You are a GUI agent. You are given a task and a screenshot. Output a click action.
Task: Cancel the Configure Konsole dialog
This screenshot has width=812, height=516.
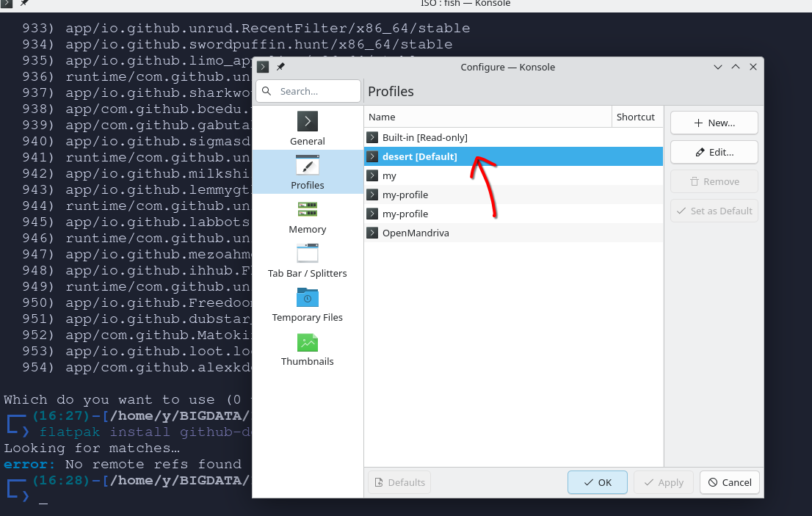click(x=730, y=482)
